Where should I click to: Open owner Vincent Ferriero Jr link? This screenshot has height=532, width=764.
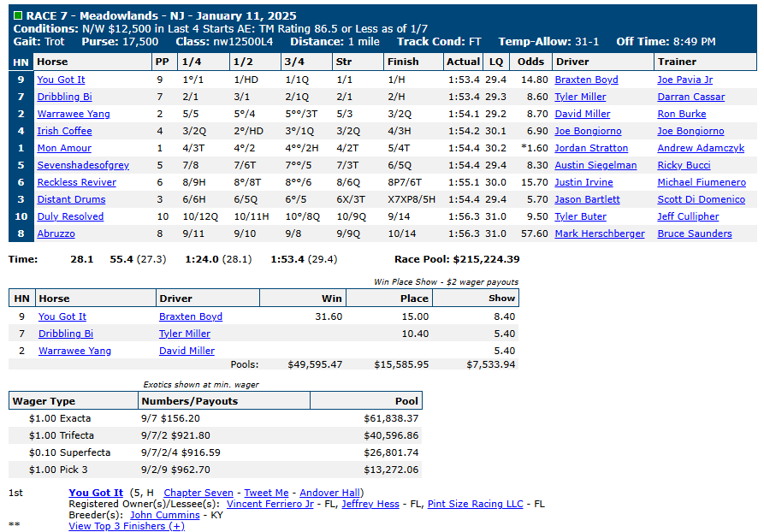[269, 504]
